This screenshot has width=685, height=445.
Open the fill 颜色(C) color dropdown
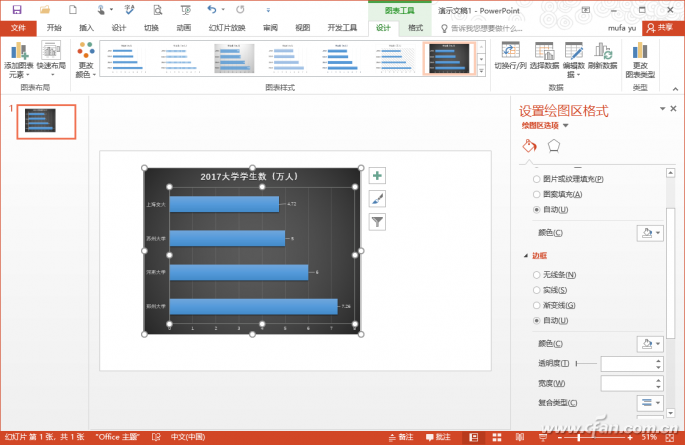pos(650,233)
